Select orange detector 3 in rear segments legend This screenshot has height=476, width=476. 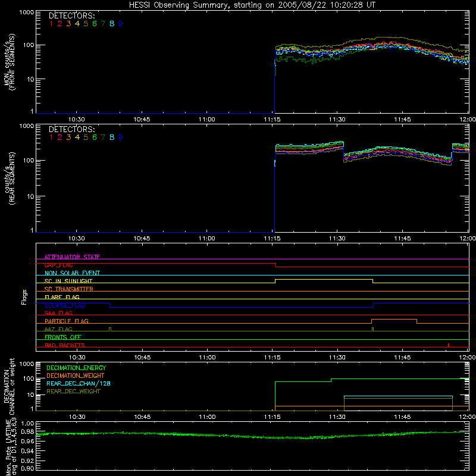click(68, 137)
